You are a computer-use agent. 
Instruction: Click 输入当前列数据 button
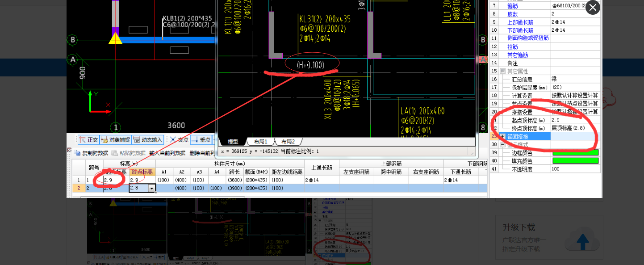pyautogui.click(x=167, y=153)
